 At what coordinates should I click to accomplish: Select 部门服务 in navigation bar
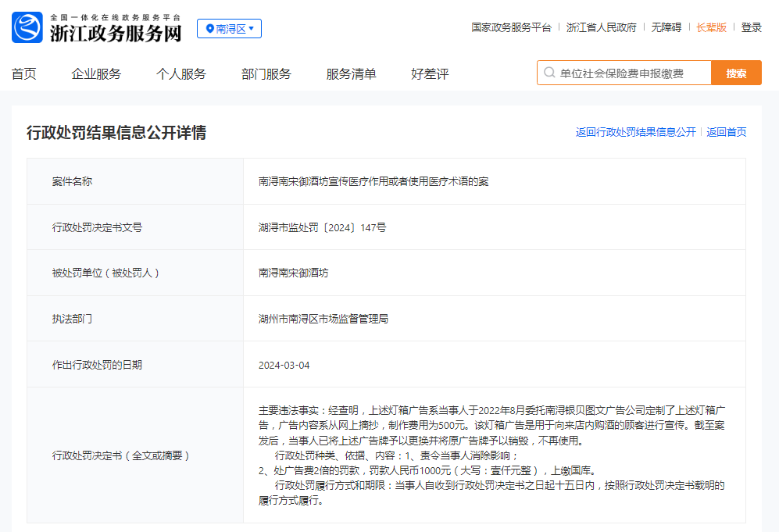[266, 74]
